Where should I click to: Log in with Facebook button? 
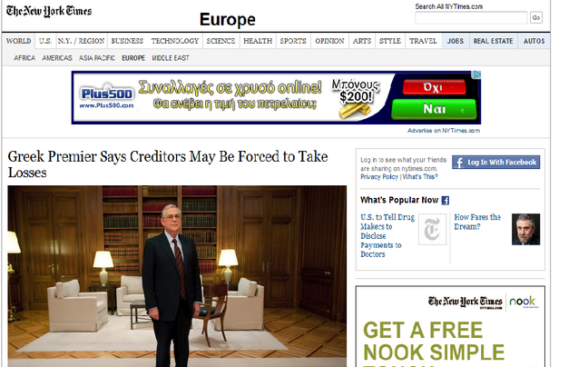click(495, 162)
